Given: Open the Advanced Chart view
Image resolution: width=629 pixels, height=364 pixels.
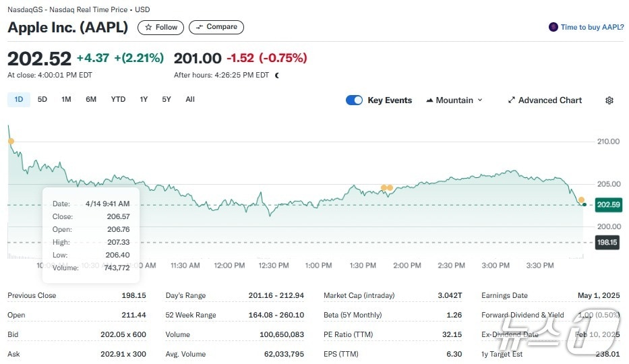Looking at the screenshot, I should tap(544, 100).
